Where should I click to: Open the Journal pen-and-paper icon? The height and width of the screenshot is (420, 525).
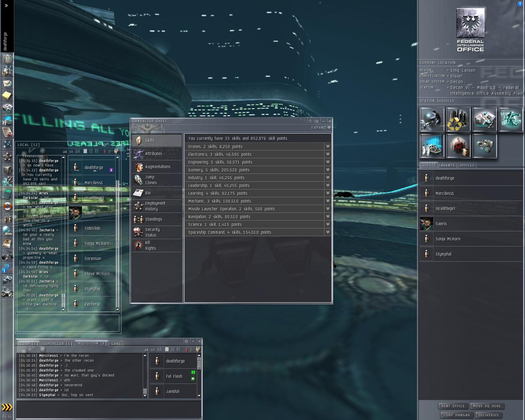7,132
